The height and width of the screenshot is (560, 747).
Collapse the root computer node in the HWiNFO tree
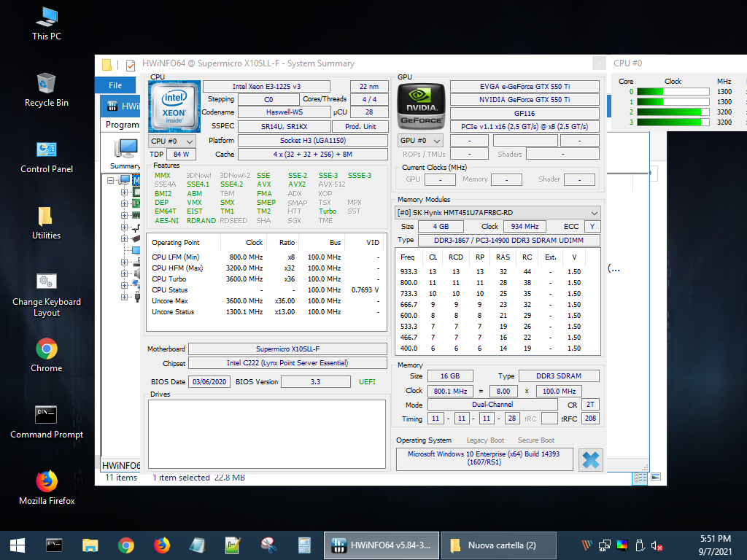tap(111, 181)
